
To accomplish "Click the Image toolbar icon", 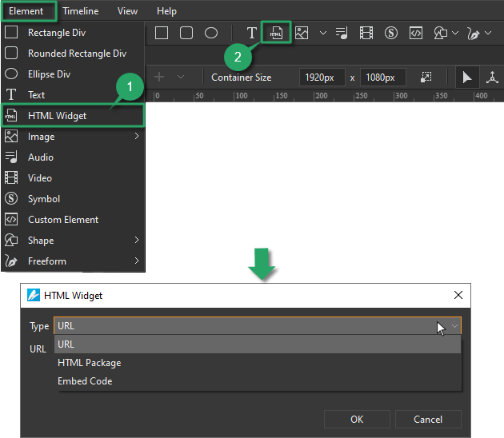I will [x=302, y=33].
